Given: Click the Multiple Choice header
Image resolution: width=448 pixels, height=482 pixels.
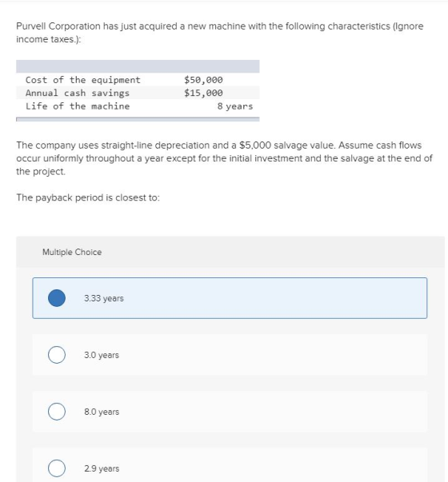Looking at the screenshot, I should coord(72,252).
